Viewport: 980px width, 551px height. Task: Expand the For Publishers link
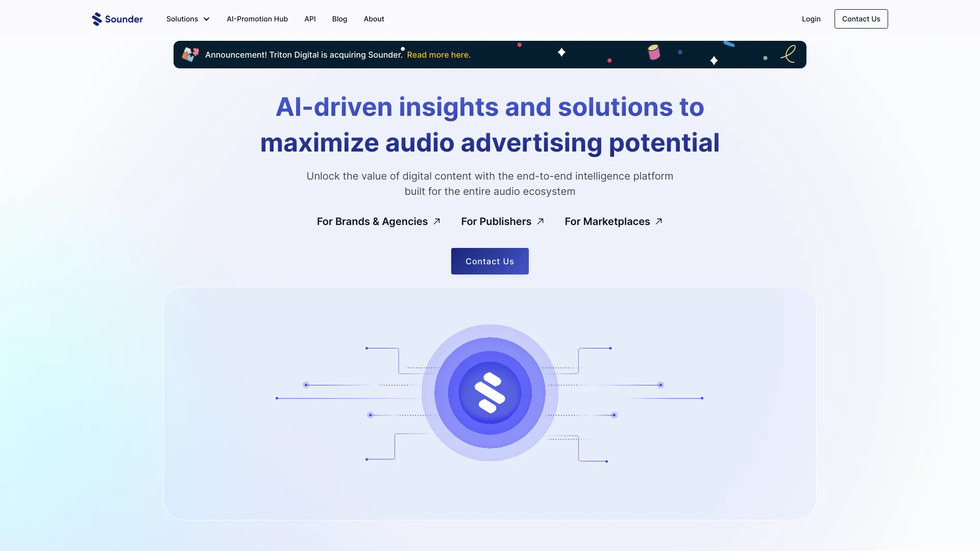tap(502, 221)
